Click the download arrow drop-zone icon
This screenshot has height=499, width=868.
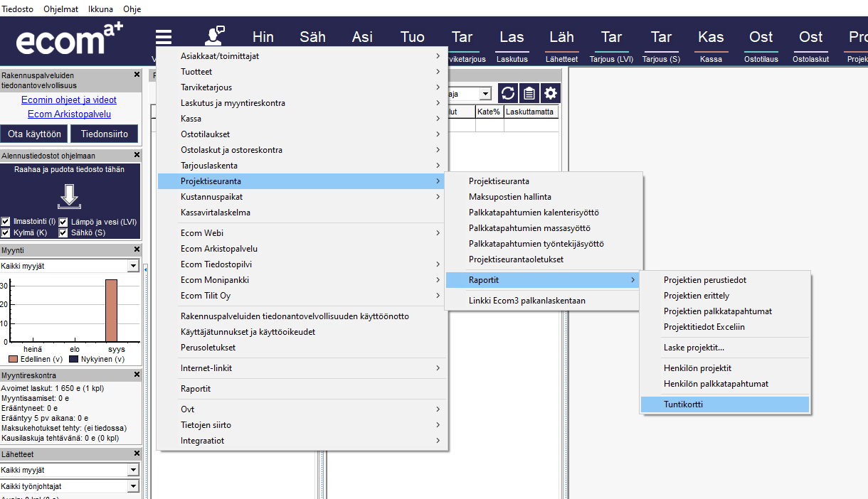69,195
